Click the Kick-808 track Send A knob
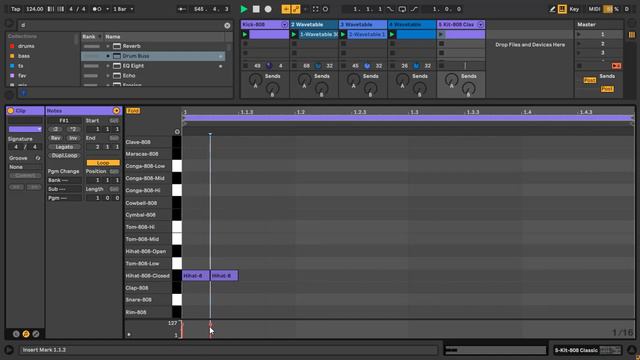This screenshot has width=640, height=360. coord(256,79)
